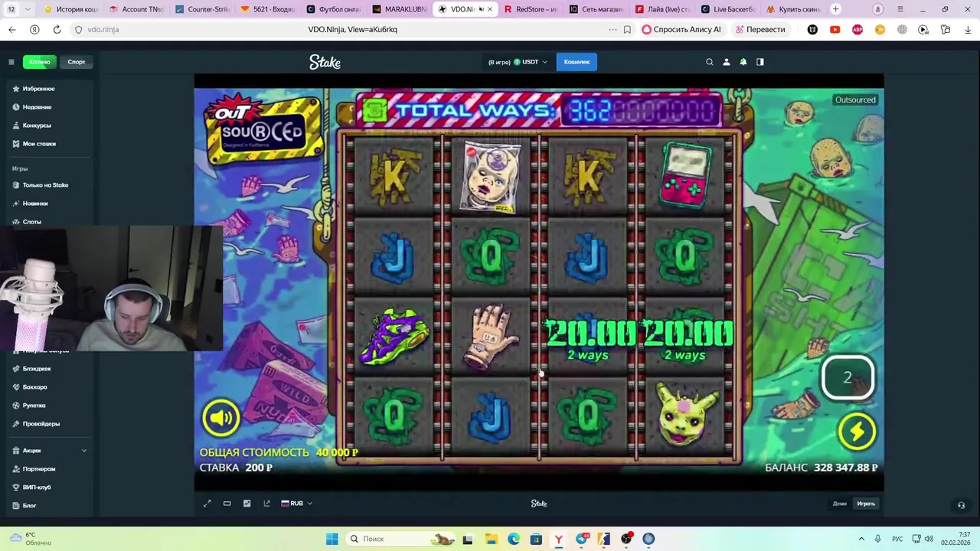Open Yandex Browser in taskbar
980x551 pixels.
pyautogui.click(x=558, y=539)
